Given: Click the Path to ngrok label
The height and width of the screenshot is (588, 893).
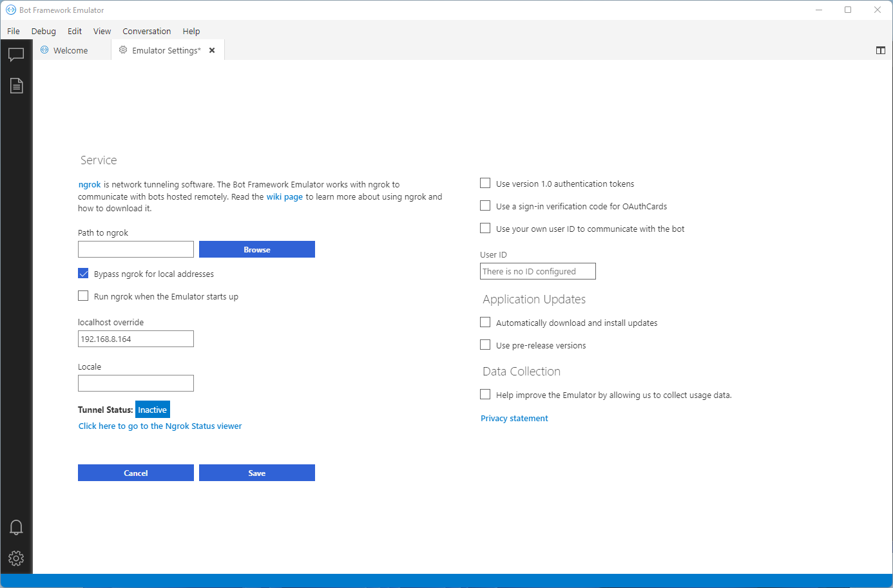Looking at the screenshot, I should (103, 232).
